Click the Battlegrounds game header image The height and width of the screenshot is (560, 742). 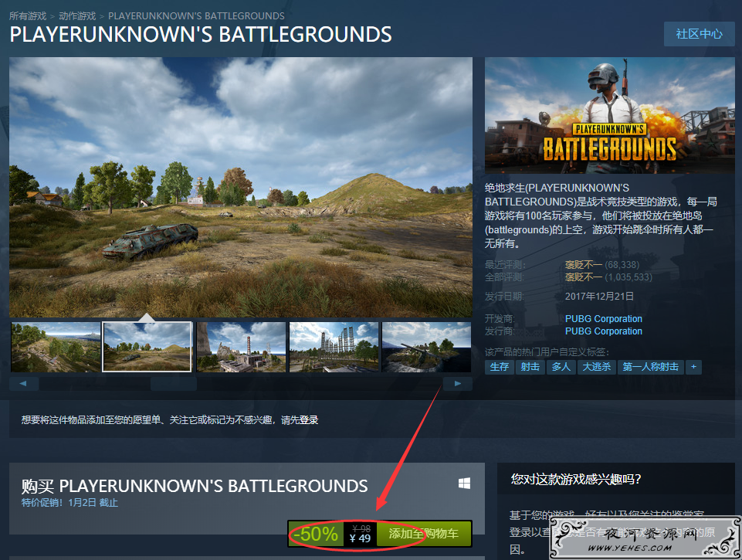tap(610, 116)
